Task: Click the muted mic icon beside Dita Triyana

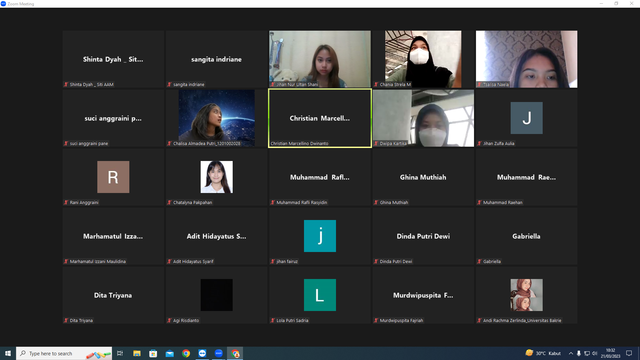Action: click(66, 320)
